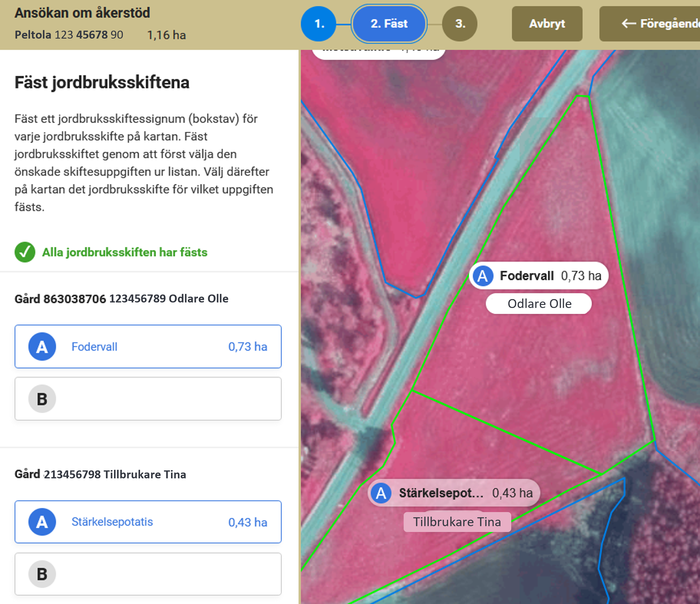Click the blue A badge beside Stärkelsepotatis in the list
The height and width of the screenshot is (604, 700).
42,522
